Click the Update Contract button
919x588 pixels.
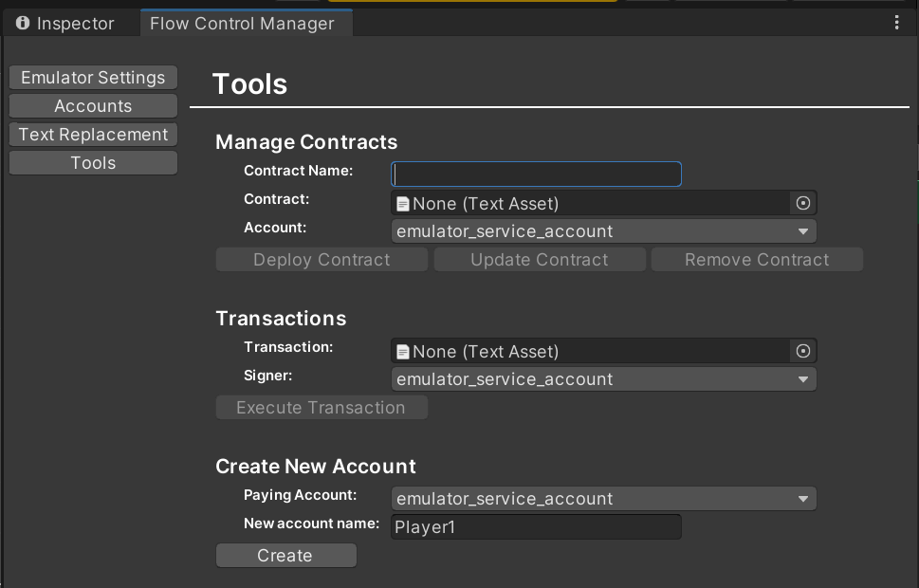539,258
